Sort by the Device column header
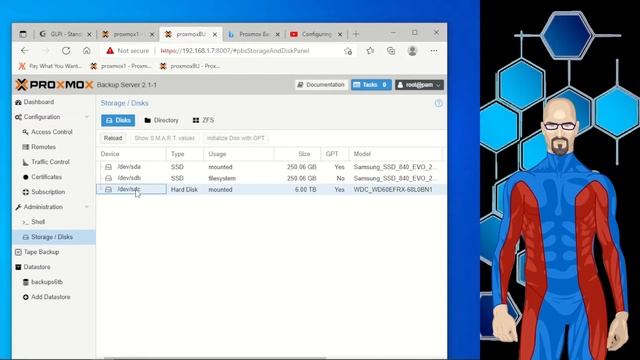The width and height of the screenshot is (640, 360). [x=131, y=154]
